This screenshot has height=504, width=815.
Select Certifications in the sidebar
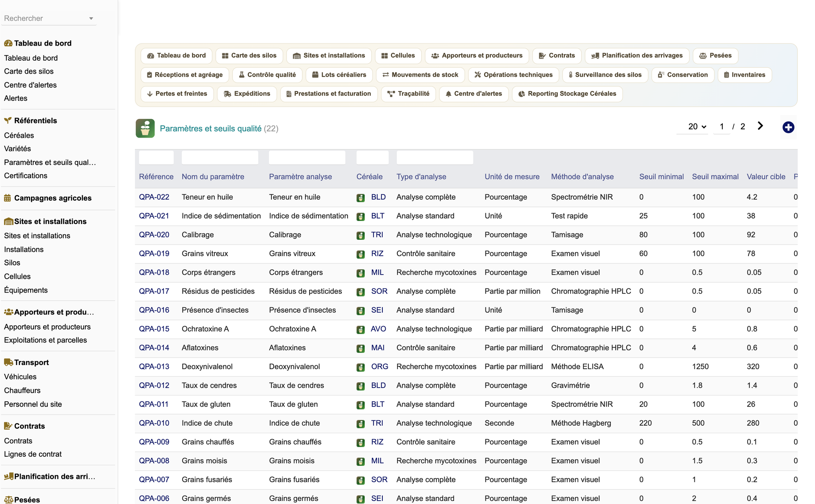click(x=26, y=176)
